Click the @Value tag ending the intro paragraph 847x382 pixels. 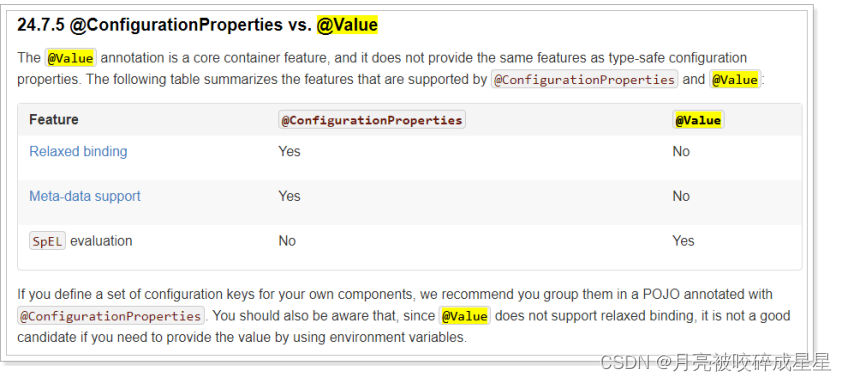[x=735, y=79]
